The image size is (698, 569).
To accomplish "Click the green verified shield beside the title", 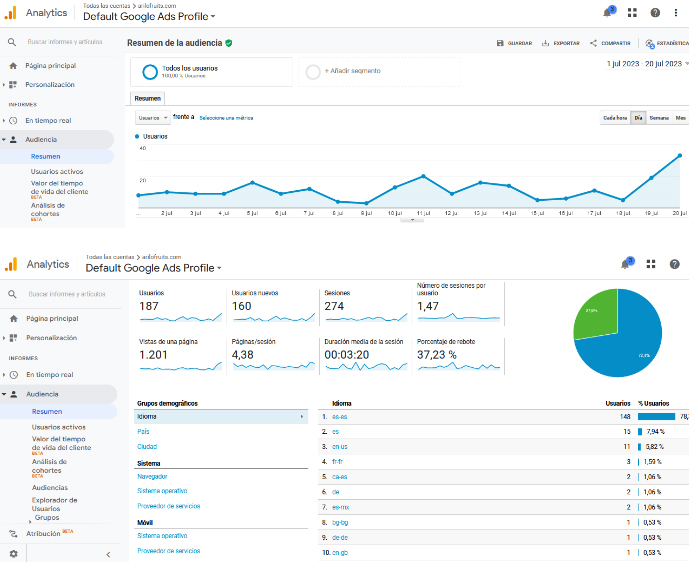I will (x=229, y=43).
